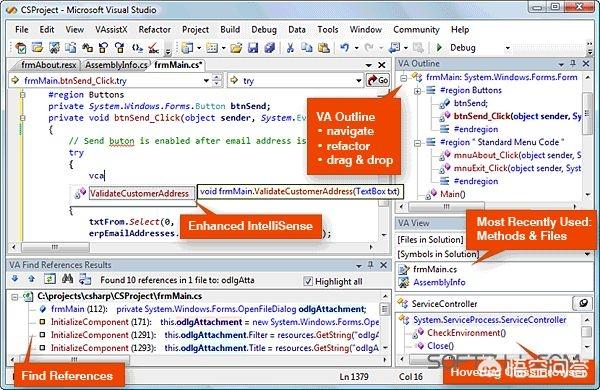The image size is (600, 390).
Task: Close the VA Find References Results panel
Action: 383,265
